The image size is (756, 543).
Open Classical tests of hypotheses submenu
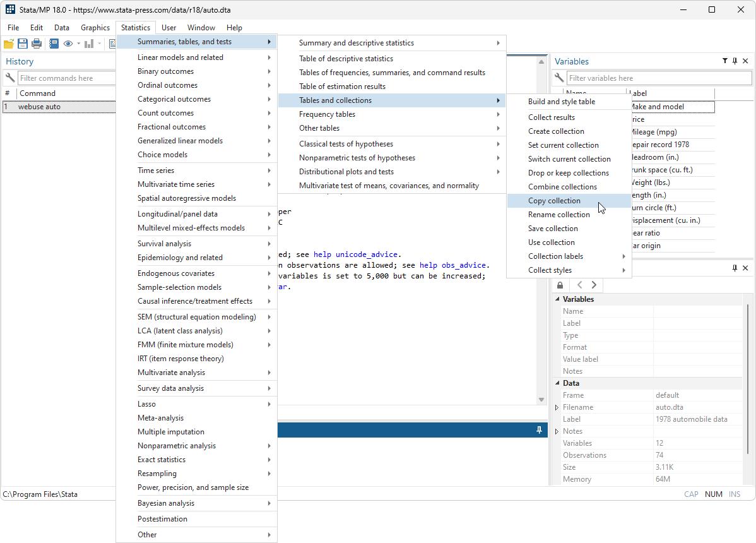coord(392,144)
